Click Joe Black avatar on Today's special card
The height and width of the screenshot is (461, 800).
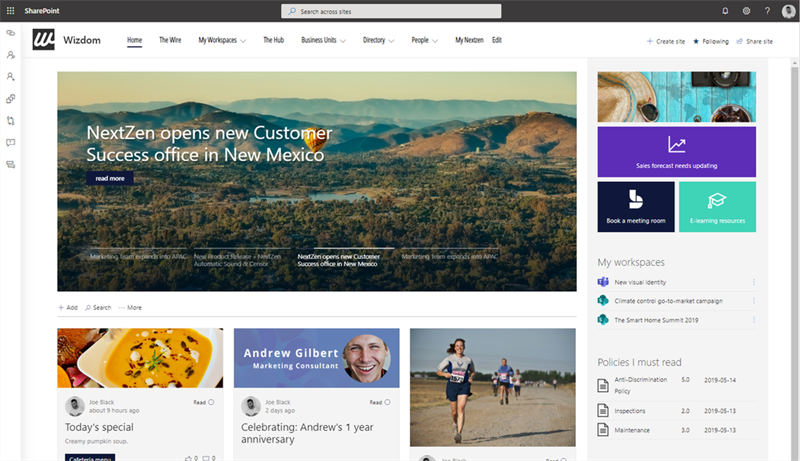(x=75, y=406)
